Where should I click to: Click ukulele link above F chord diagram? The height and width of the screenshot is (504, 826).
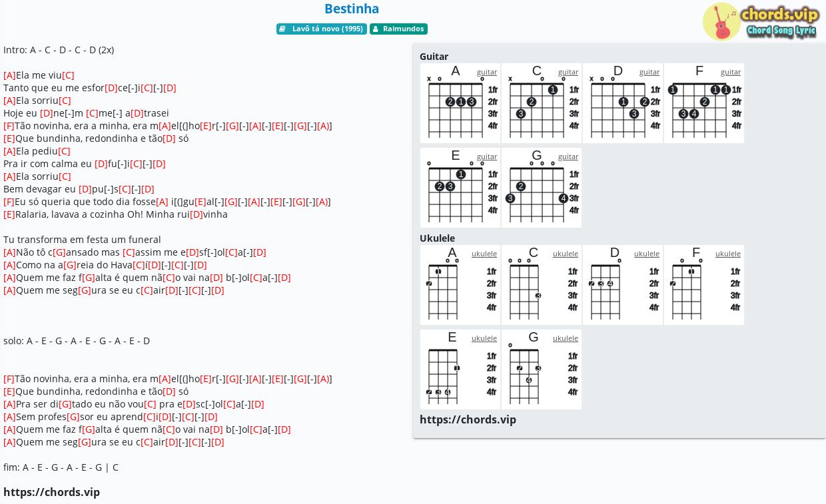[x=728, y=254]
